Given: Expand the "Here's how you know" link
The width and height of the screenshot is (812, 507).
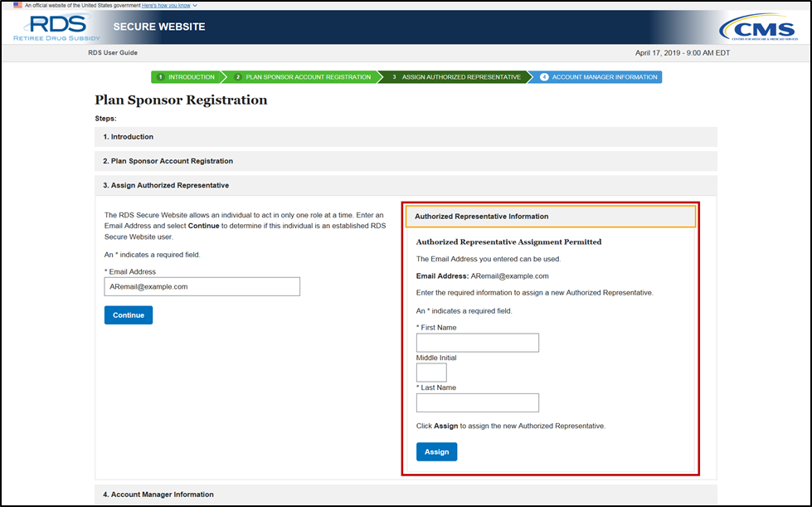Looking at the screenshot, I should pos(169,5).
